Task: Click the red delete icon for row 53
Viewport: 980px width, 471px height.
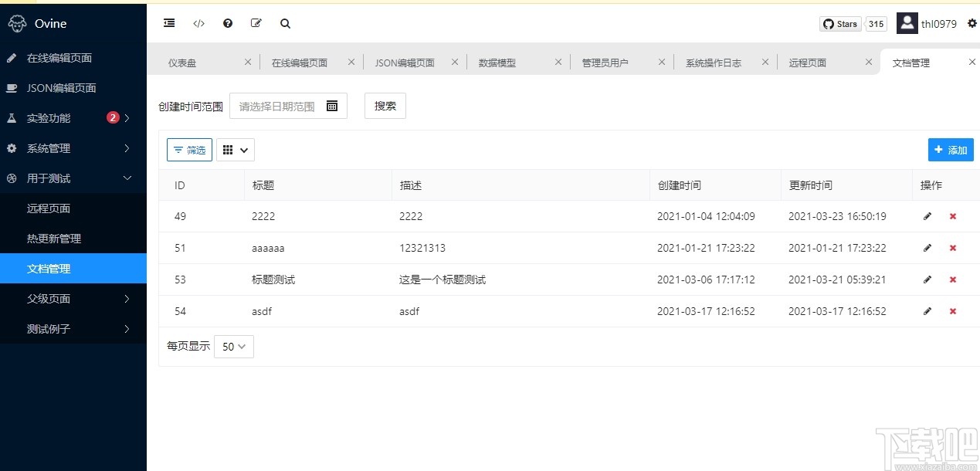Action: coord(952,280)
